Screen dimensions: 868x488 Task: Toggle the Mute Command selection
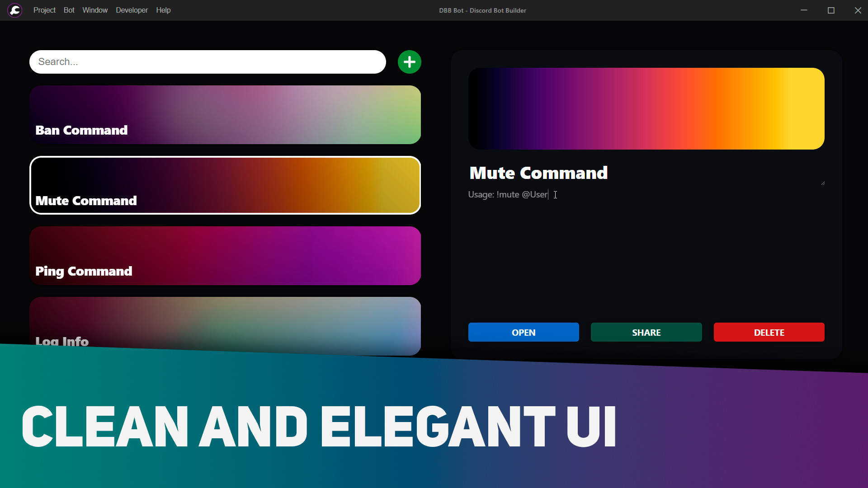225,185
